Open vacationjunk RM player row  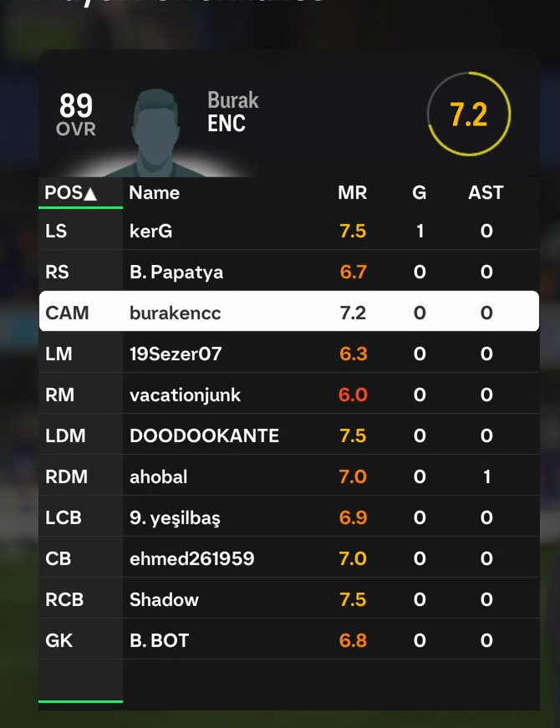pos(289,395)
